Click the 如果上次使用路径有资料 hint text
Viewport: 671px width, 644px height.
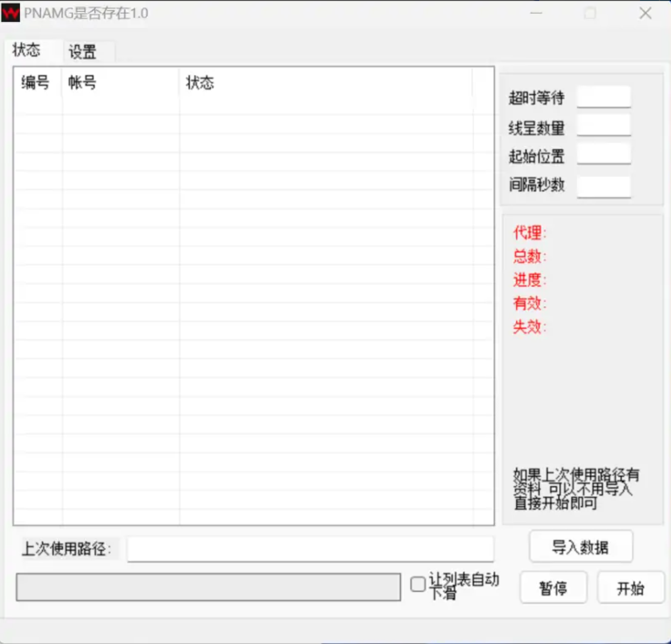(x=576, y=488)
